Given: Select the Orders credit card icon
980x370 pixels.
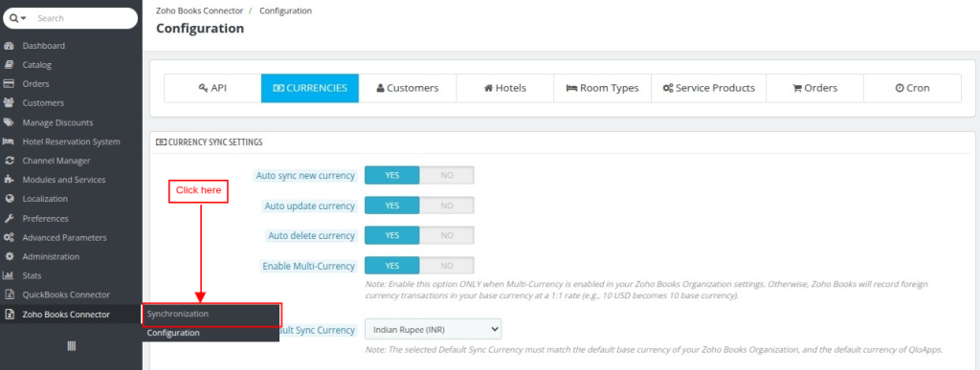Looking at the screenshot, I should coord(9,83).
